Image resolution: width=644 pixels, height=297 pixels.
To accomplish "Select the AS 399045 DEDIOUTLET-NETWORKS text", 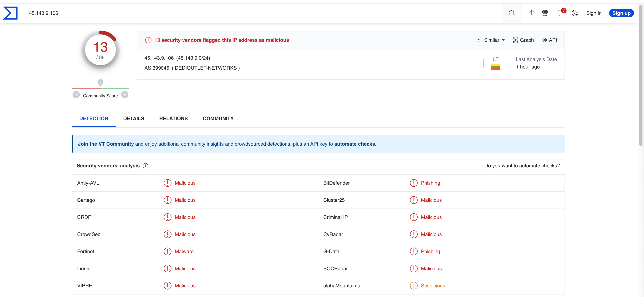I will 192,68.
